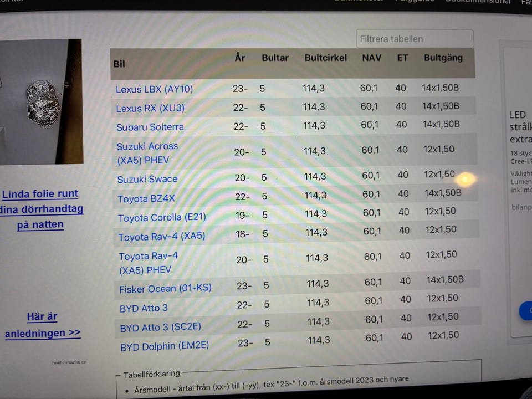Click the foil-wrapped door handle ad image
The height and width of the screenshot is (399, 532).
coord(42,101)
